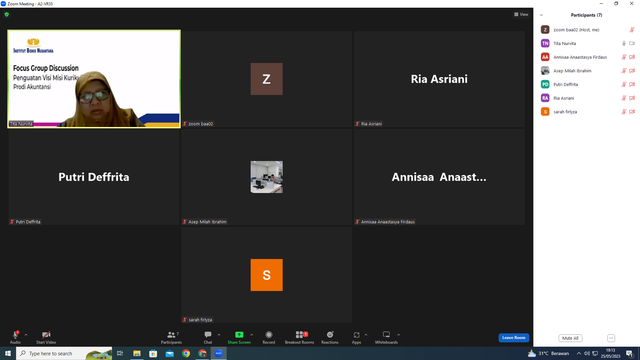Select zoom baa02 (Host, me) in participants list

click(x=587, y=30)
